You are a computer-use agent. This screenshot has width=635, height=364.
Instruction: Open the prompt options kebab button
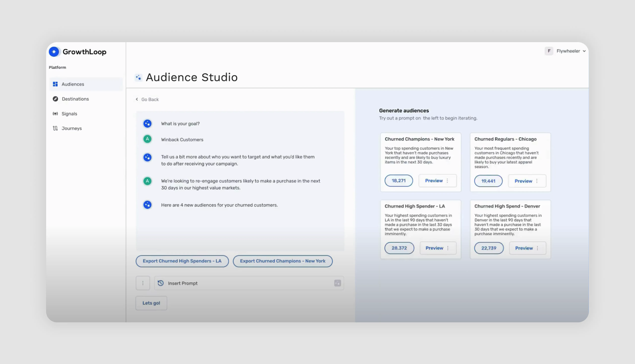click(x=143, y=283)
